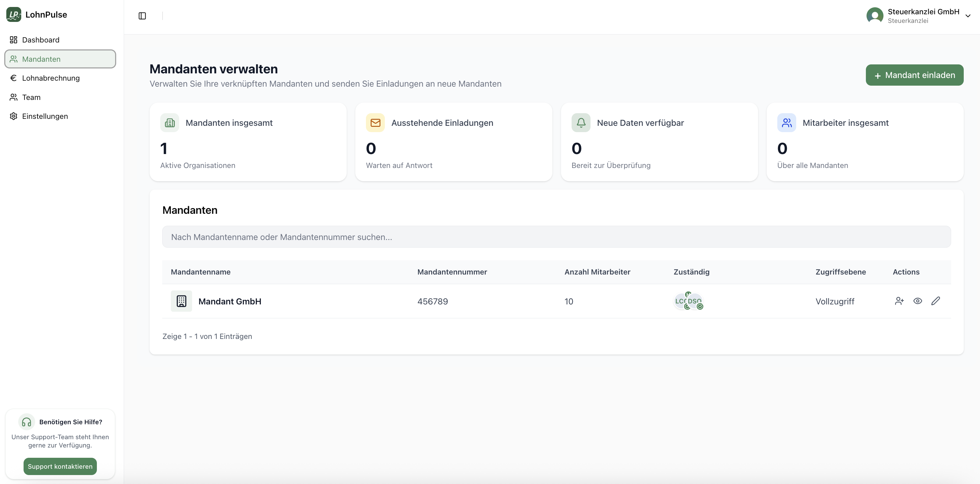The height and width of the screenshot is (484, 980).
Task: Click the LohnPulse logo icon
Action: coord(14,15)
